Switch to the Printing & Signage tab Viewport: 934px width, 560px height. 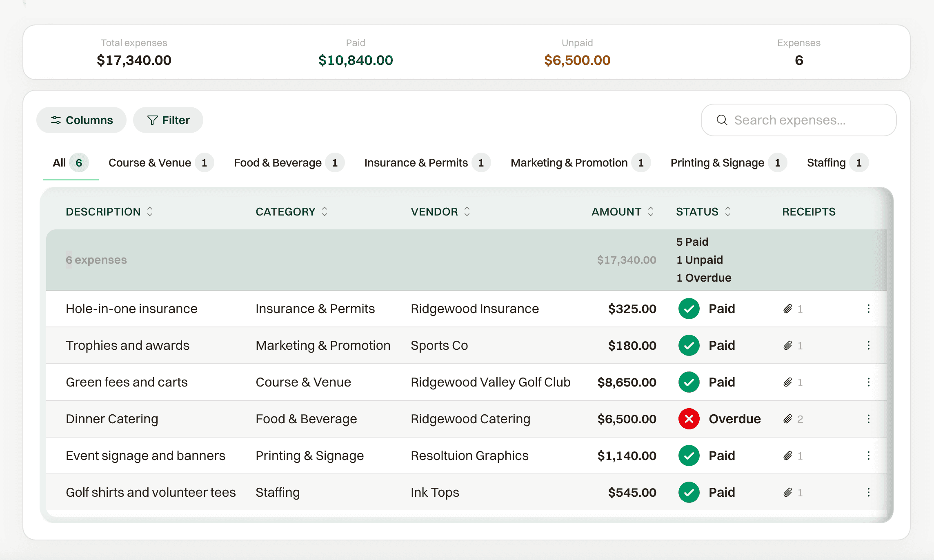click(729, 163)
